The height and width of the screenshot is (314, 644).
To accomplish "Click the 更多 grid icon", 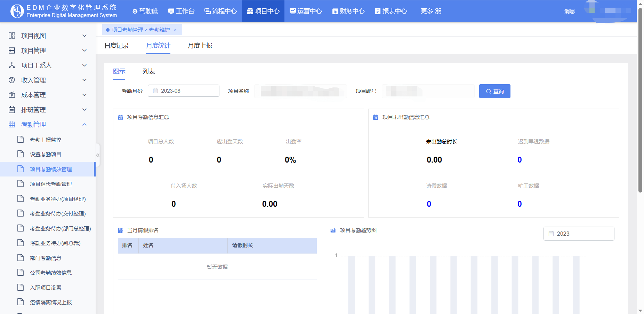I will pyautogui.click(x=438, y=11).
